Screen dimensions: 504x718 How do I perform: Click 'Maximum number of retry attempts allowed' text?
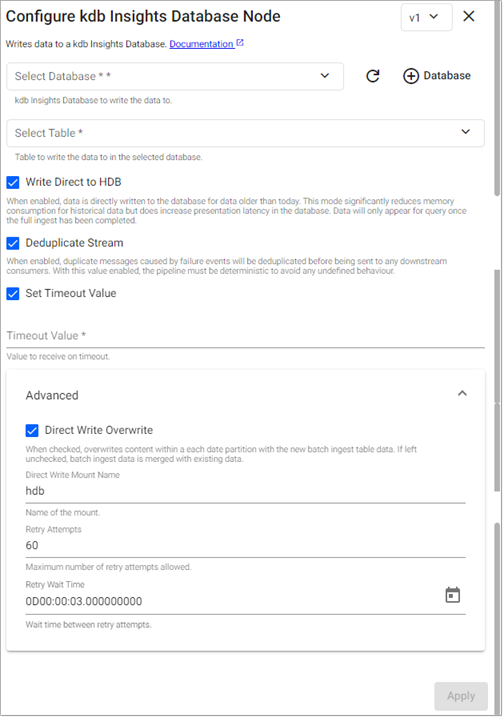coord(108,567)
